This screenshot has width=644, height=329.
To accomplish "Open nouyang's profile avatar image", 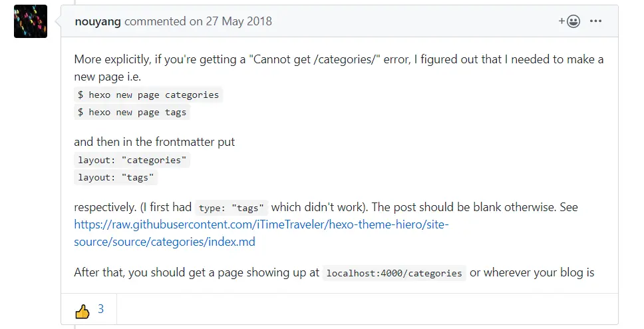I will (31, 21).
